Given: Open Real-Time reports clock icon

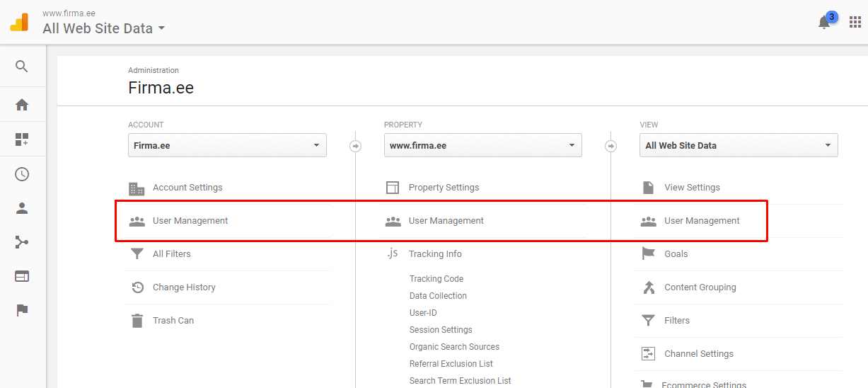Looking at the screenshot, I should pyautogui.click(x=22, y=174).
